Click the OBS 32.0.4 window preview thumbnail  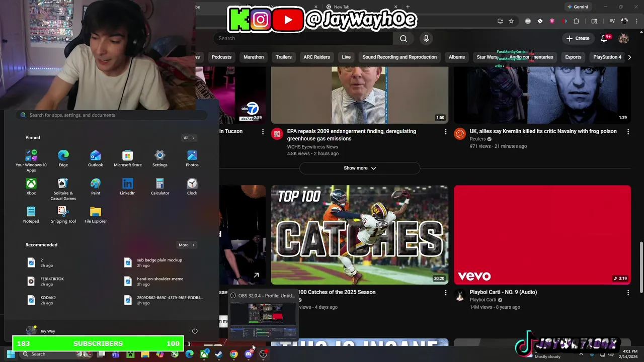click(263, 320)
